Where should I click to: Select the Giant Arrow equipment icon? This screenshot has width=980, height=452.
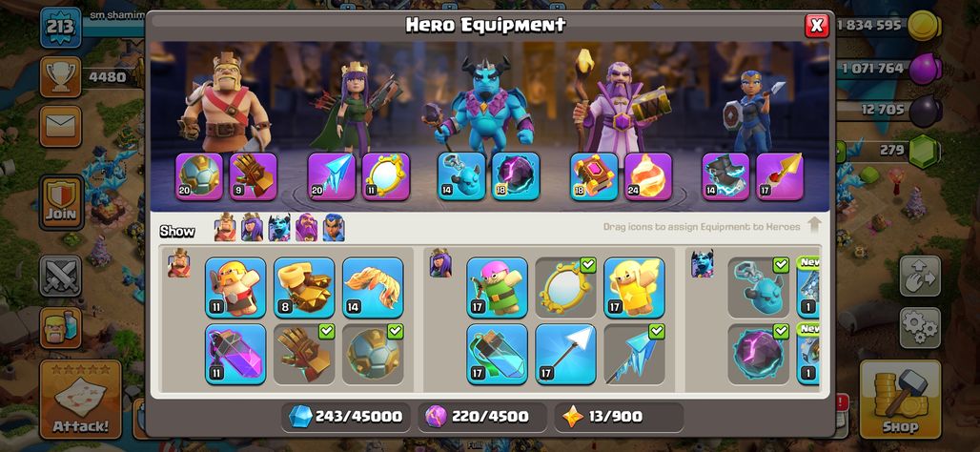[x=565, y=354]
